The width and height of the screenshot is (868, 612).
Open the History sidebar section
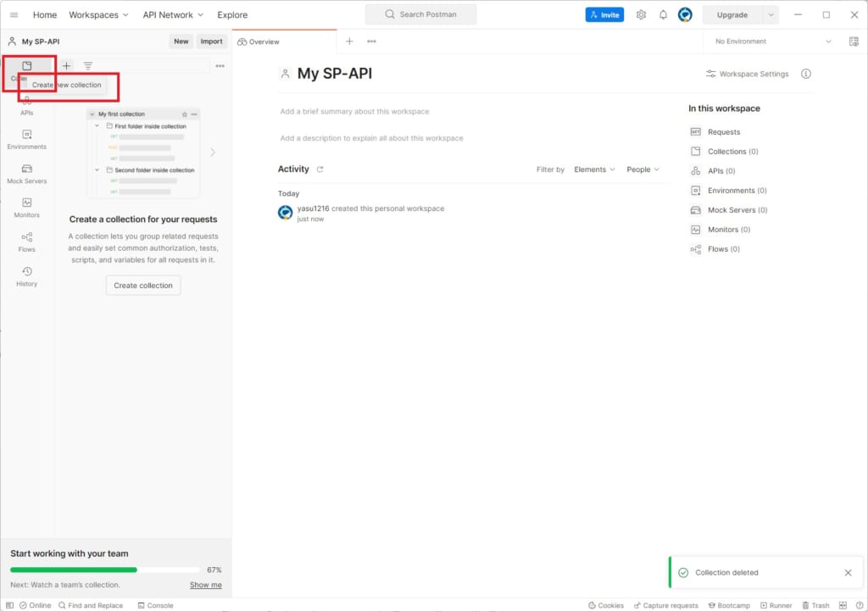pyautogui.click(x=26, y=276)
